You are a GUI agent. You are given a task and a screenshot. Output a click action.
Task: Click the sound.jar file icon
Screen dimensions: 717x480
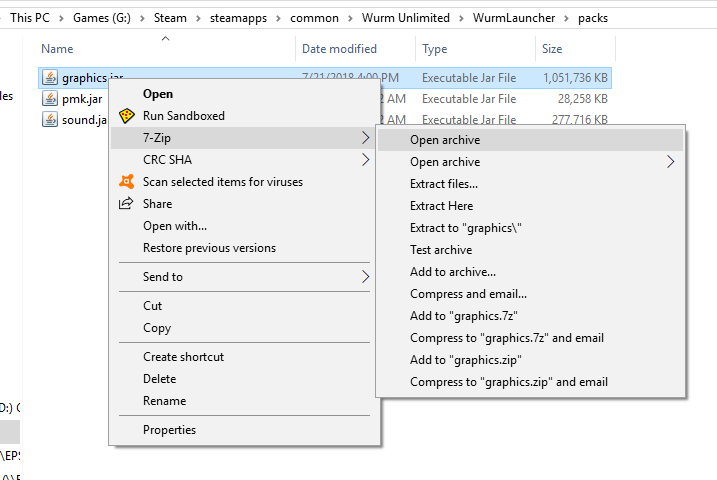(x=50, y=119)
